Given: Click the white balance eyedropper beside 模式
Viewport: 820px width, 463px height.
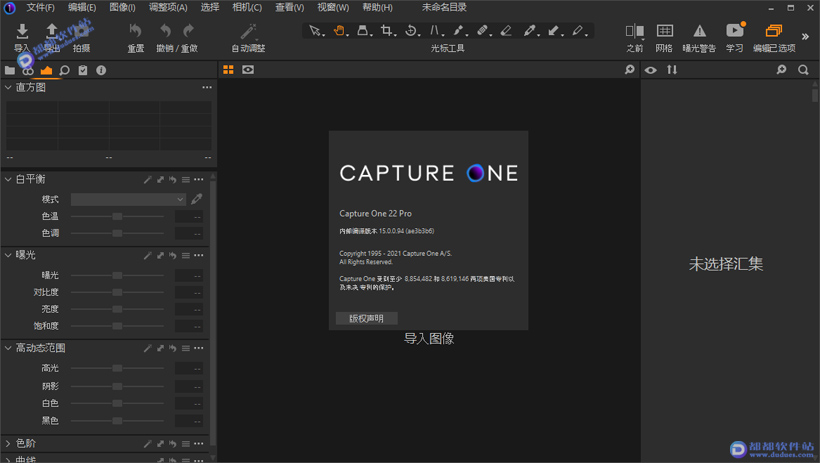Looking at the screenshot, I should point(197,199).
